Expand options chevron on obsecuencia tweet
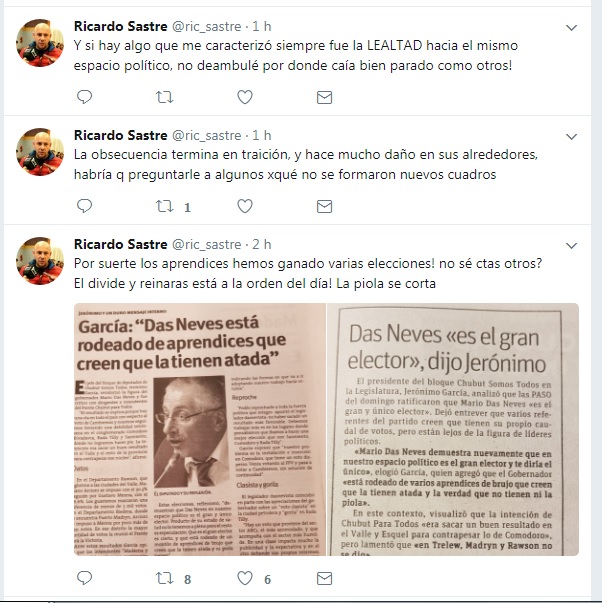Screen dimensions: 602x603 point(572,137)
